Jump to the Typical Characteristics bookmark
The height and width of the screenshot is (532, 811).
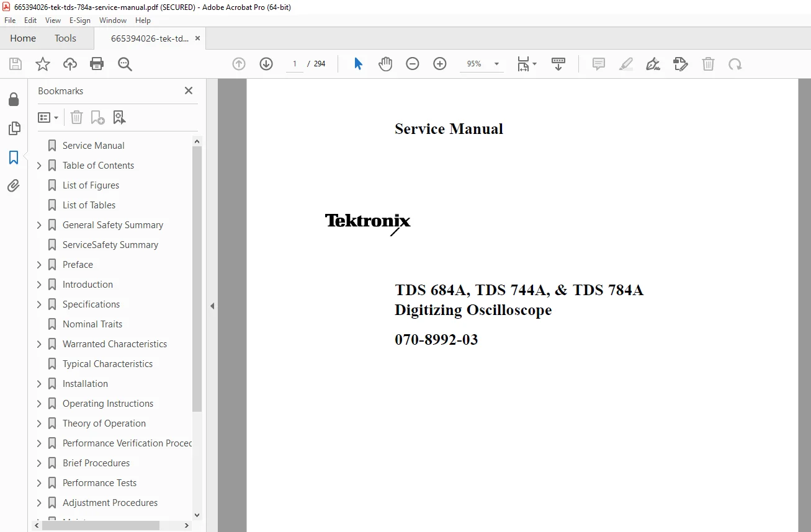click(107, 364)
